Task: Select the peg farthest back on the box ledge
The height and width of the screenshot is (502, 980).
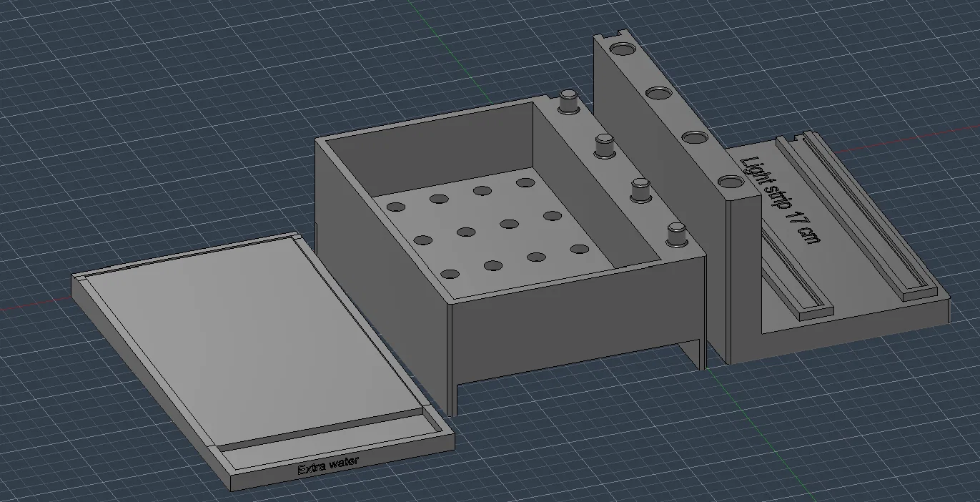Action: (568, 100)
